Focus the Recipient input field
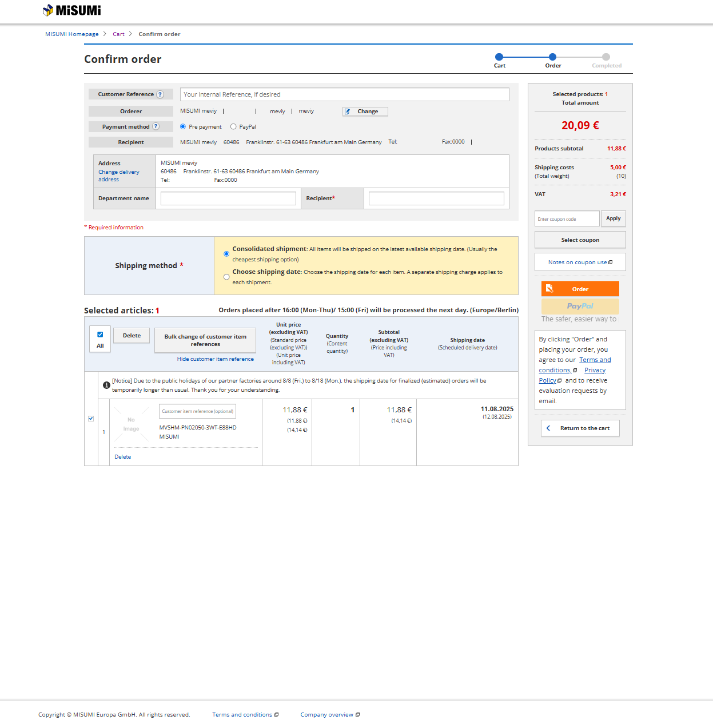This screenshot has width=713, height=728. [x=436, y=198]
